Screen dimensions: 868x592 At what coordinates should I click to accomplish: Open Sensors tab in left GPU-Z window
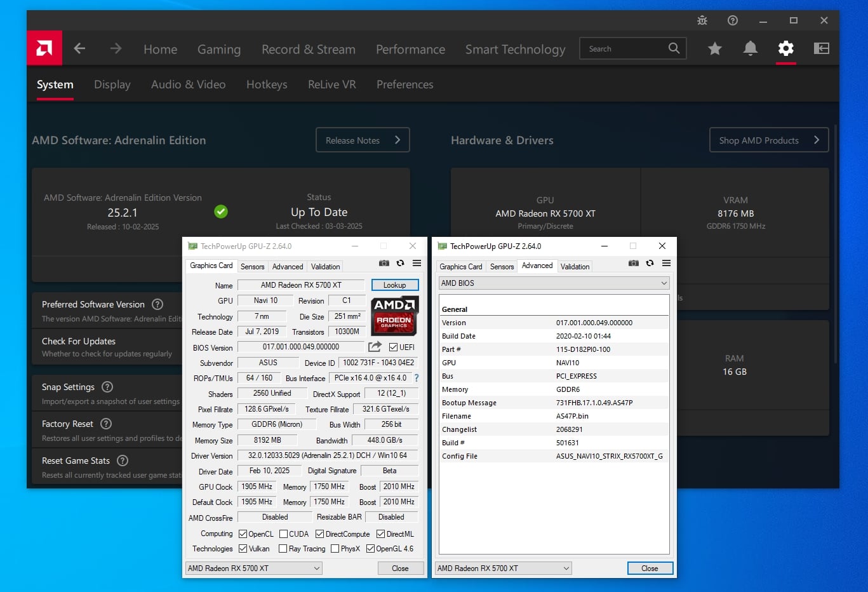tap(252, 267)
